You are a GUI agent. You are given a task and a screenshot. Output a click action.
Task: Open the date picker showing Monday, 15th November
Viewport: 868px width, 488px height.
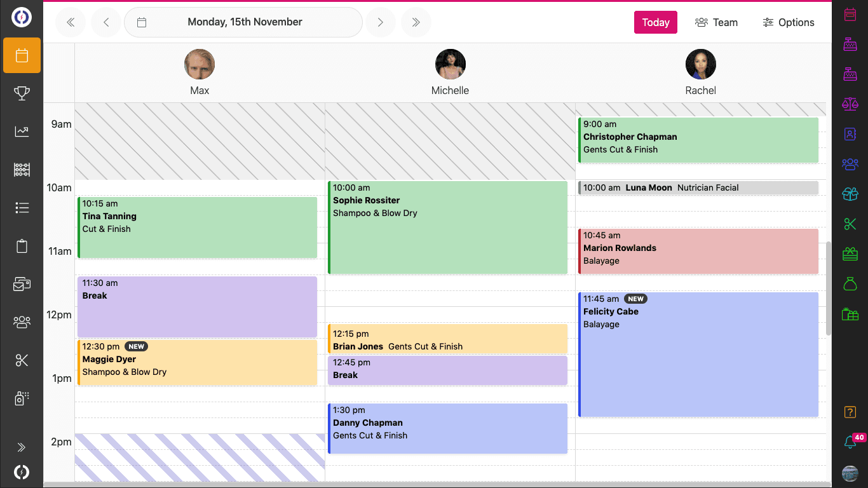[x=243, y=22]
